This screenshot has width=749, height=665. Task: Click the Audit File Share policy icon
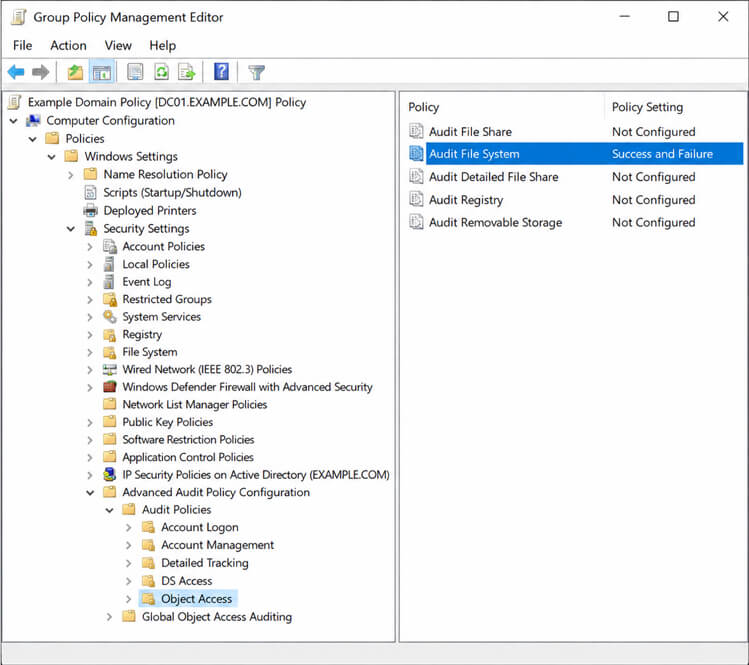[416, 131]
